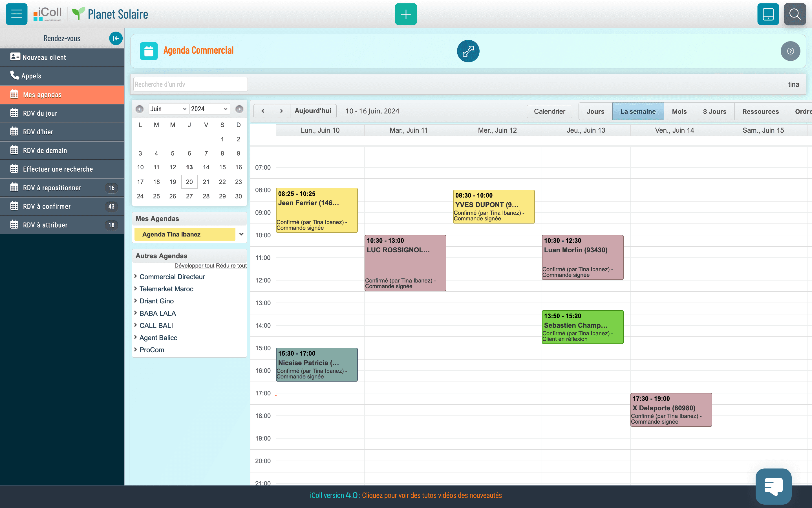Expand Agent Balicc agenda group

click(x=136, y=337)
